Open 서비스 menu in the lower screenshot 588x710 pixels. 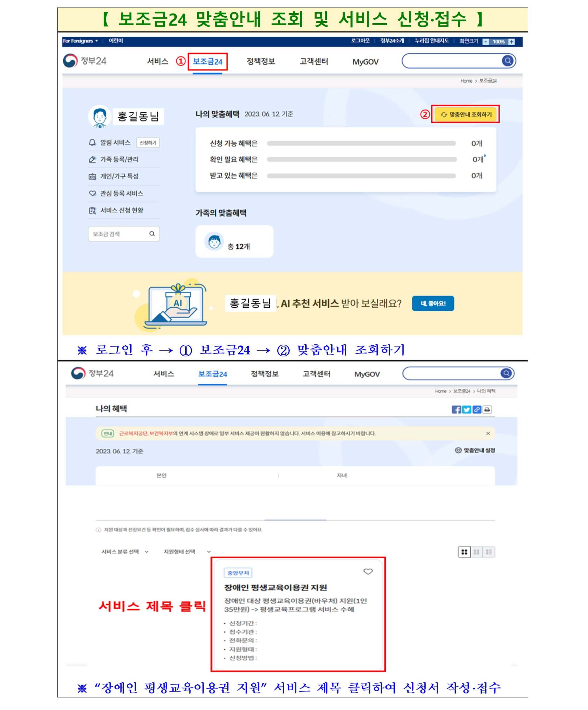(164, 374)
